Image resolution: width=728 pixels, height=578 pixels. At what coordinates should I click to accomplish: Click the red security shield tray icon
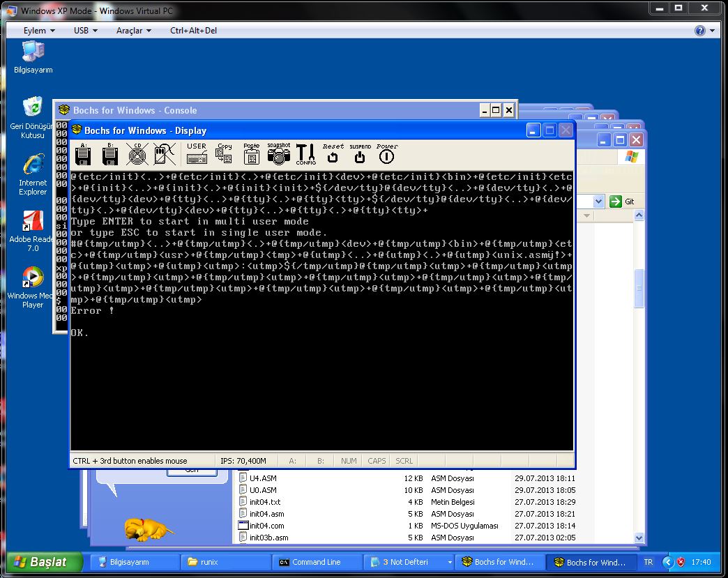[x=681, y=562]
